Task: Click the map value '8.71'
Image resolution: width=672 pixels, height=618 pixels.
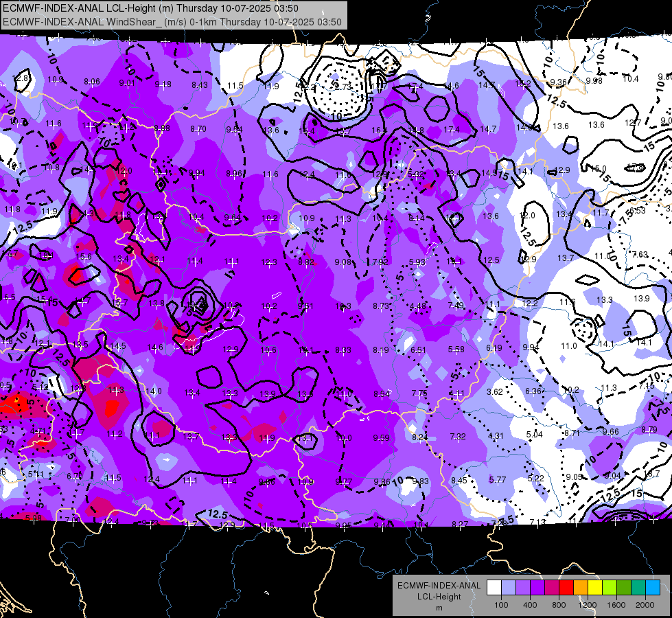Action: tap(572, 433)
